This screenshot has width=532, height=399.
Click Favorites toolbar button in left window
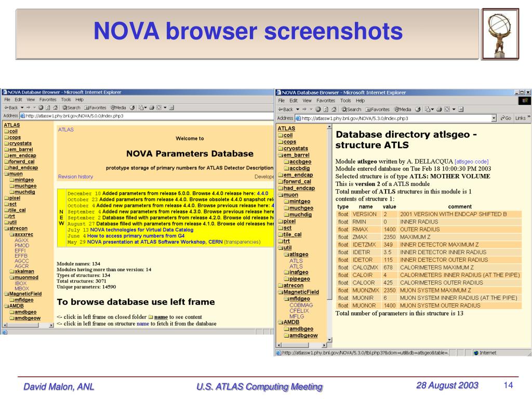(96, 108)
